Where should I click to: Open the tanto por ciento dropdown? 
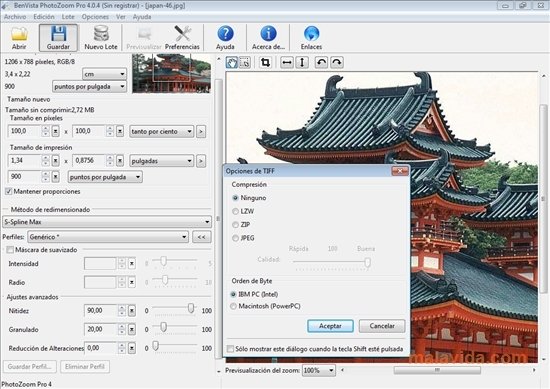(161, 132)
